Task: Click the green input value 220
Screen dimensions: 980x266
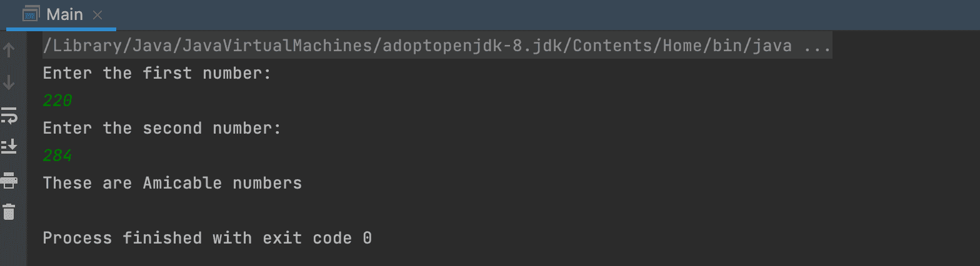Action: point(57,101)
